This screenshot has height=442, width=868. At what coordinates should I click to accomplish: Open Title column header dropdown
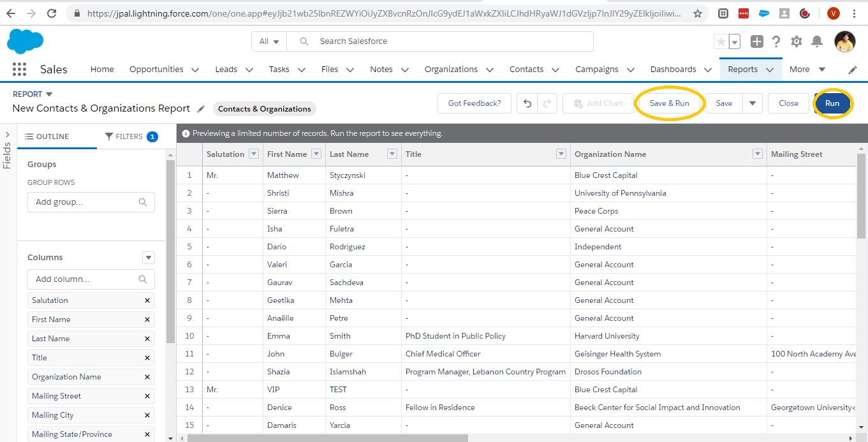point(561,154)
